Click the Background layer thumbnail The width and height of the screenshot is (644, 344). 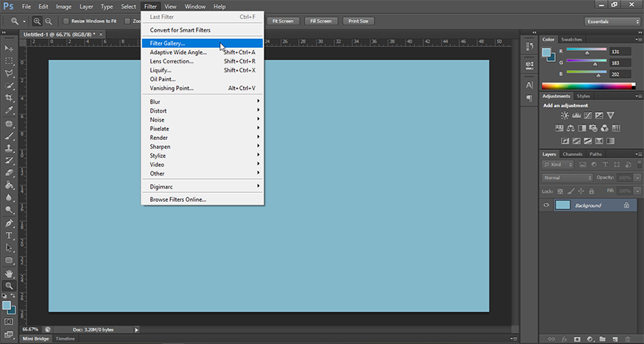pyautogui.click(x=563, y=205)
